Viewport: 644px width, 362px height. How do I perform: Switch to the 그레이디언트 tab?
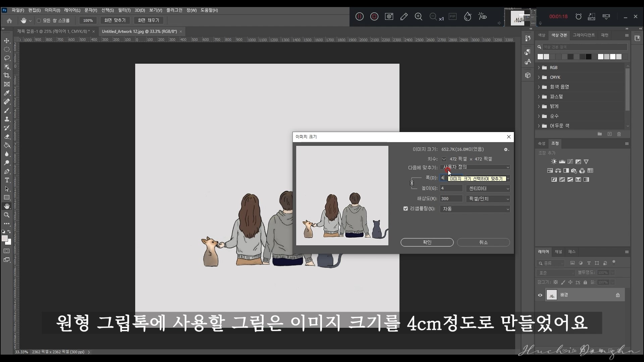click(584, 35)
